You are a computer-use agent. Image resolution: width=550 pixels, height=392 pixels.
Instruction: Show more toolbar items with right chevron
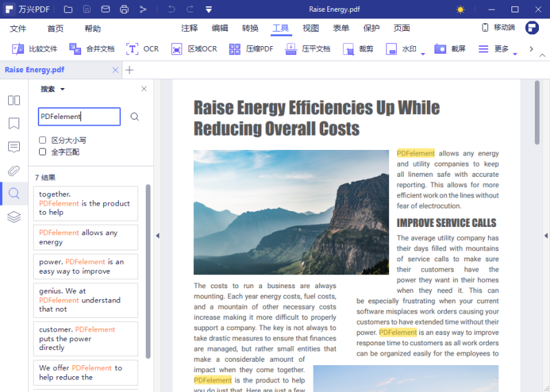(531, 49)
